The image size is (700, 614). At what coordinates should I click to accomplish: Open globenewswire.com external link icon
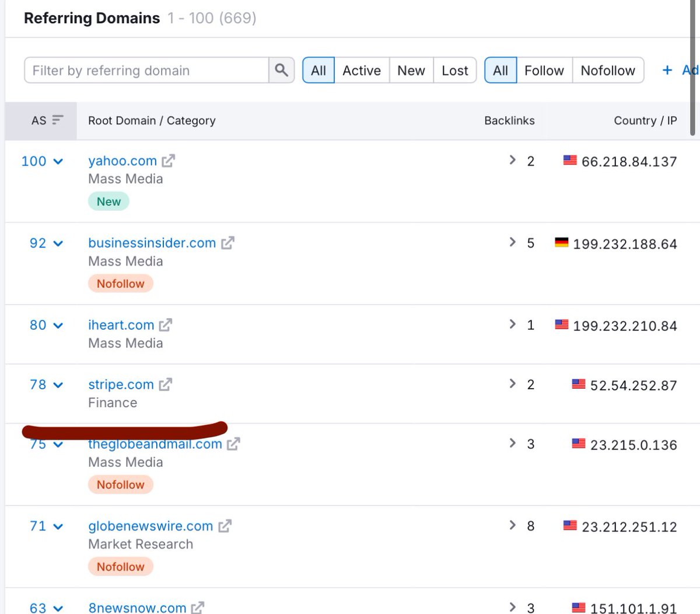tap(225, 526)
